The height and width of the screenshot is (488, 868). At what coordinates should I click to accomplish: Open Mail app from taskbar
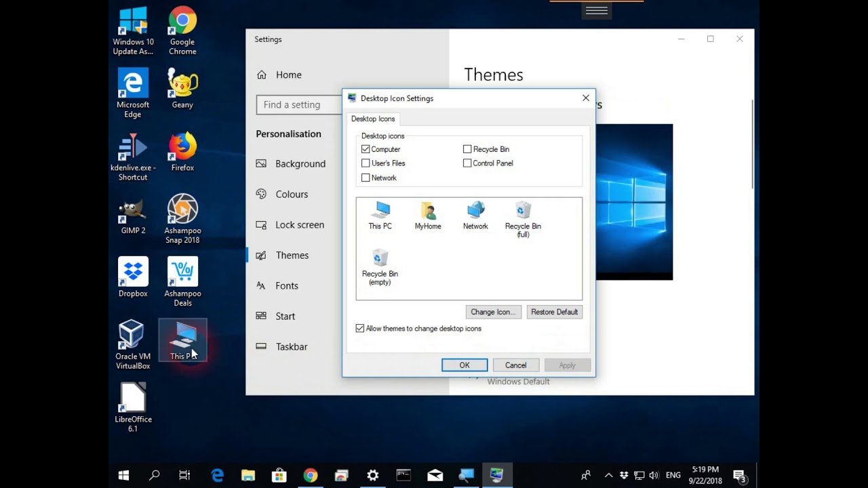[x=435, y=476]
